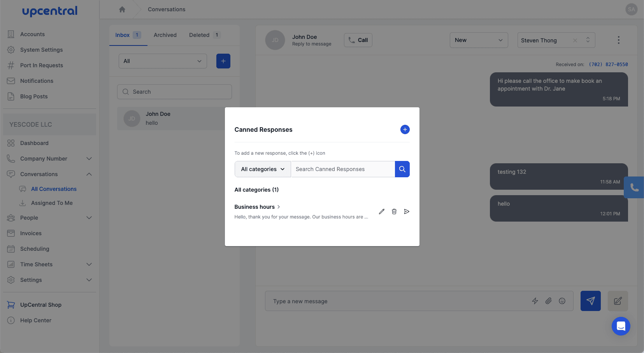The image size is (644, 353).
Task: Edit the Business hours canned response
Action: pos(381,211)
